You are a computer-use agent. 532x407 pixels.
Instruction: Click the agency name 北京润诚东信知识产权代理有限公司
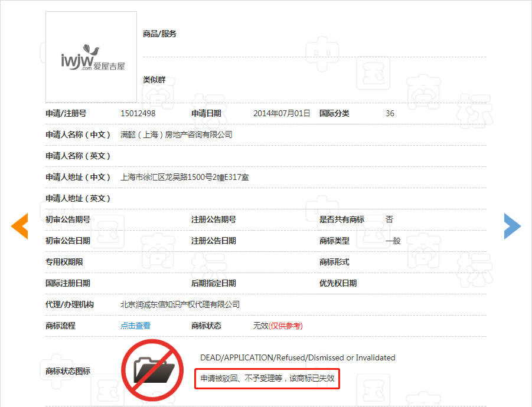(x=180, y=304)
